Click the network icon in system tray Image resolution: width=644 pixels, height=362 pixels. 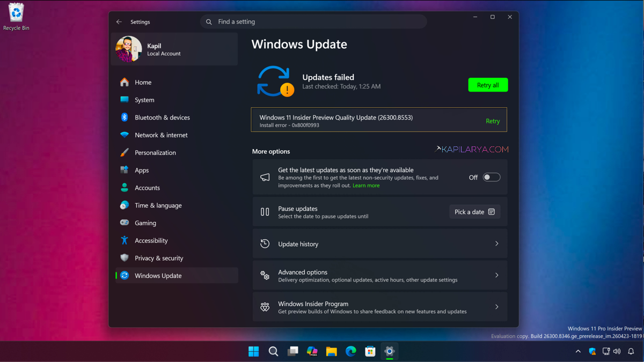[606, 351]
